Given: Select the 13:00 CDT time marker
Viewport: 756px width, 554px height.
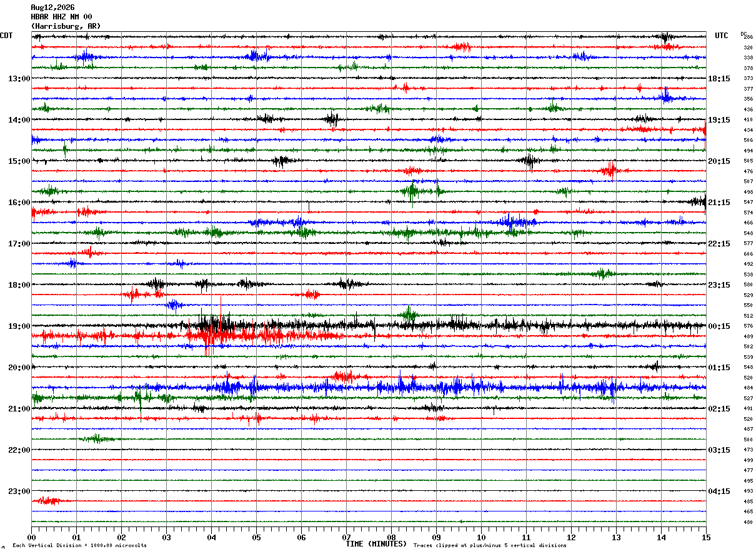Looking at the screenshot, I should click(19, 79).
